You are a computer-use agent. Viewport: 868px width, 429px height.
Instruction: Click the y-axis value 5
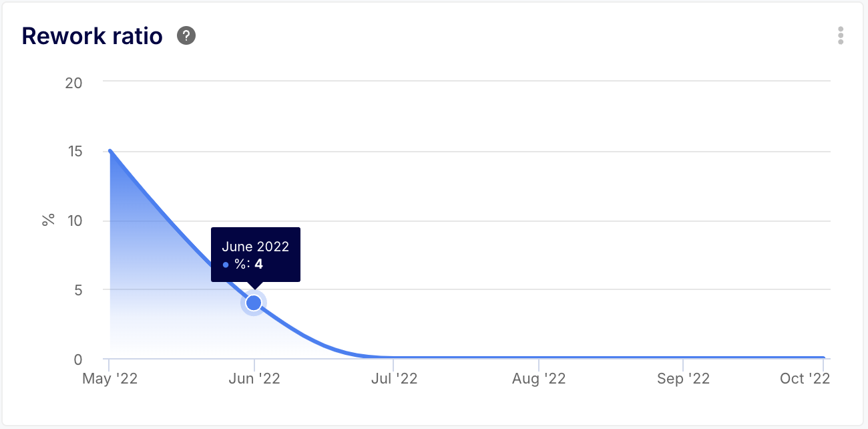(78, 290)
